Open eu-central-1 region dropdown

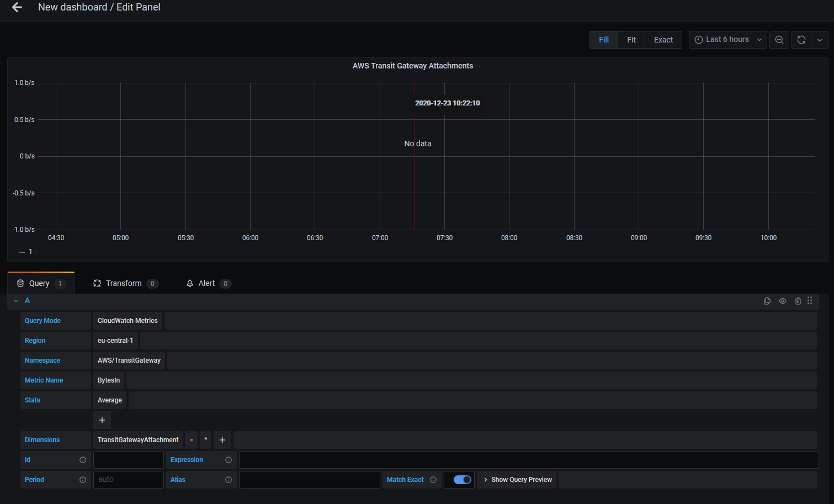[115, 341]
